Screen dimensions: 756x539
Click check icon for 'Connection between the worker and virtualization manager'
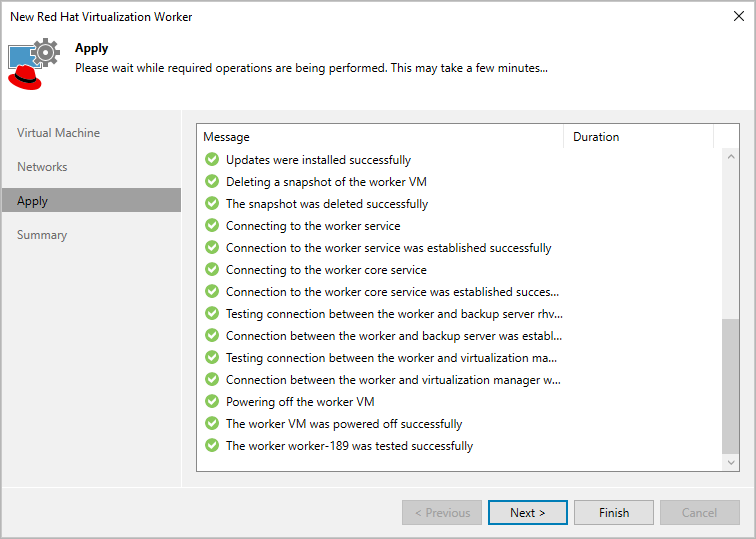(212, 379)
